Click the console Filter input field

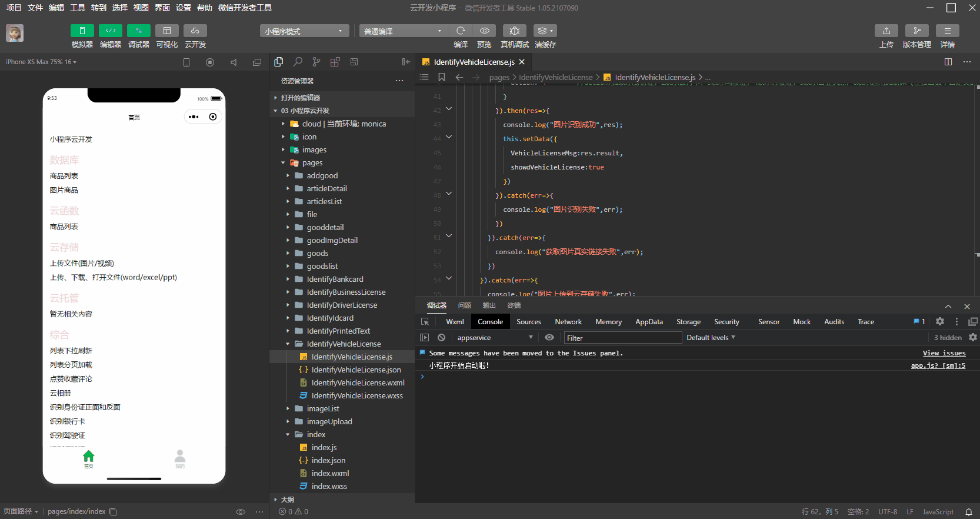(623, 338)
